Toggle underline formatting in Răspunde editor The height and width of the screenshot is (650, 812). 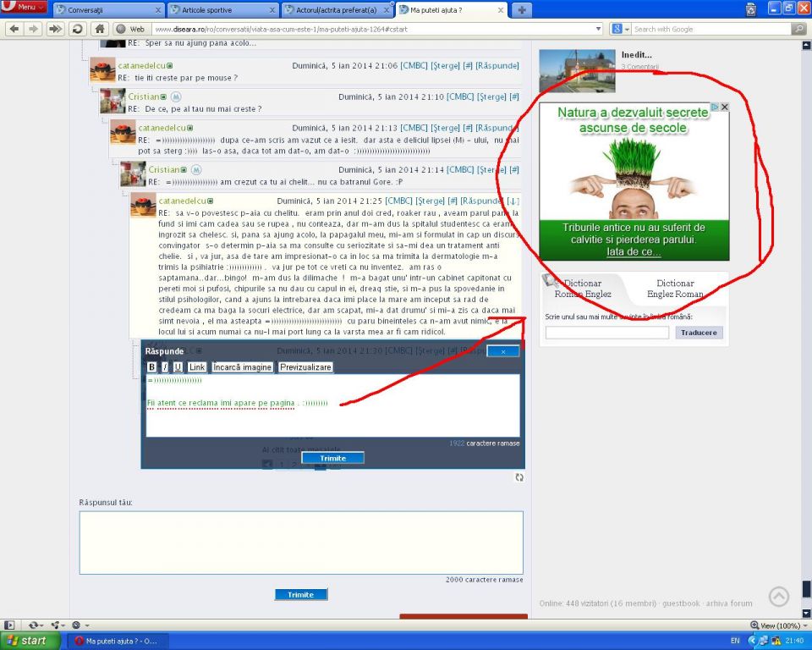tap(178, 367)
